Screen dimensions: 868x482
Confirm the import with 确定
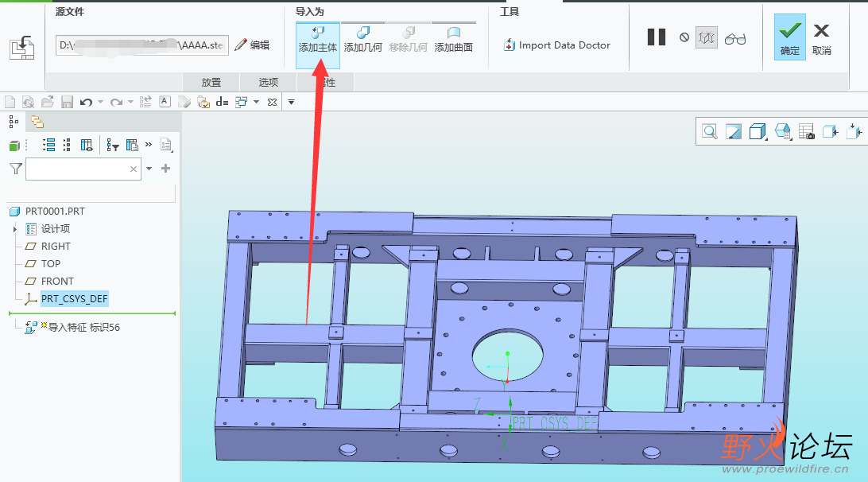coord(790,37)
